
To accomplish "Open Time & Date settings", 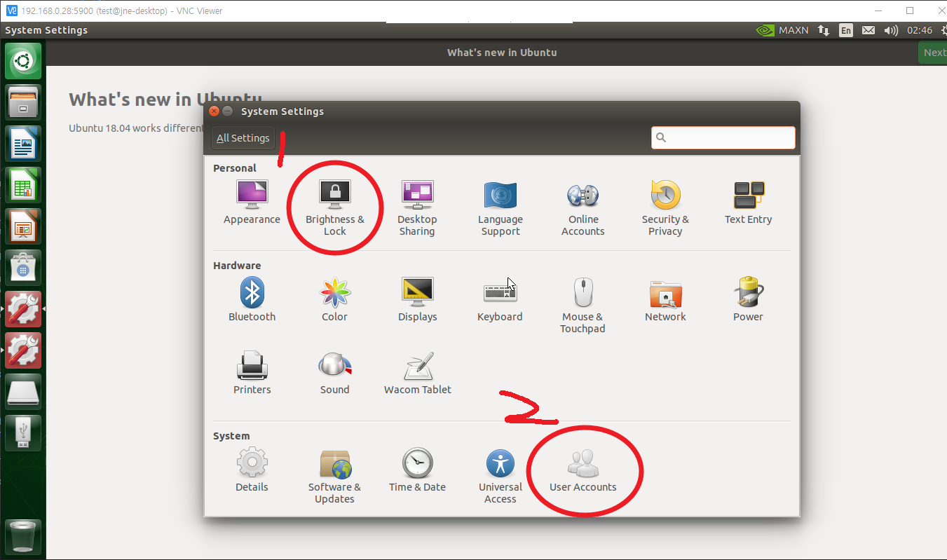I will click(x=418, y=471).
